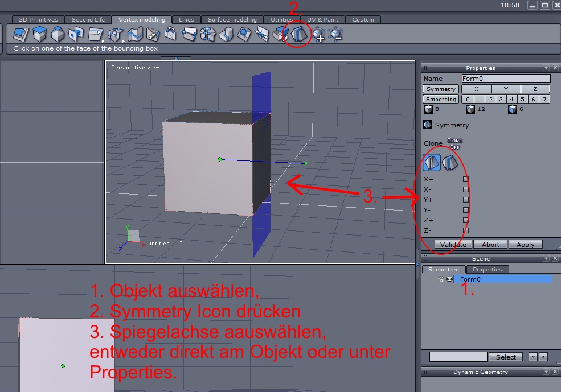Image resolution: width=561 pixels, height=392 pixels.
Task: Collapse the Dynamic Geometry panel arrow
Action: point(546,372)
